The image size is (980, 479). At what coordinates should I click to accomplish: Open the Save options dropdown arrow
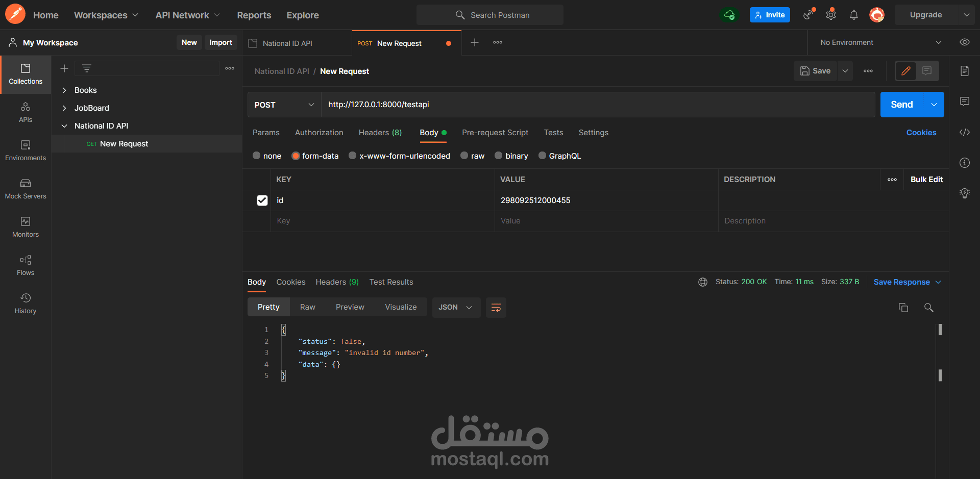tap(845, 71)
